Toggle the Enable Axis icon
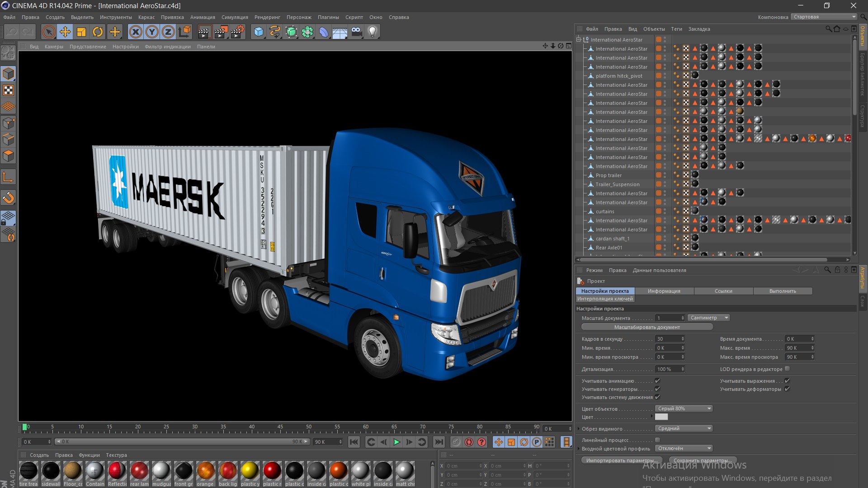 (x=8, y=177)
